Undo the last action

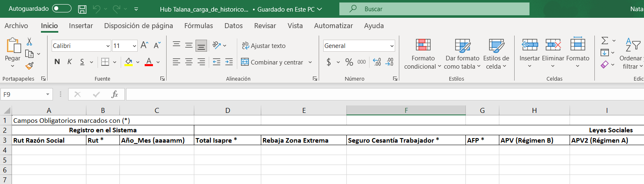click(96, 9)
